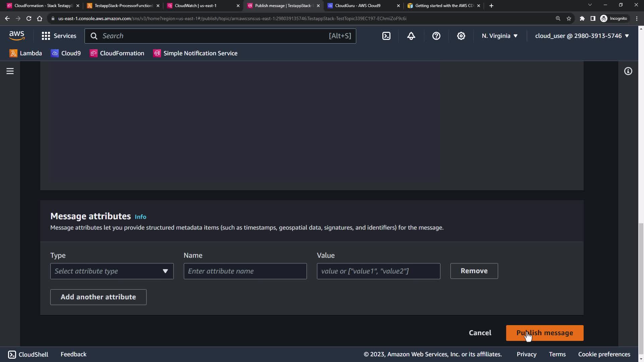644x362 pixels.
Task: Expand Select attribute type dropdown
Action: tap(112, 271)
